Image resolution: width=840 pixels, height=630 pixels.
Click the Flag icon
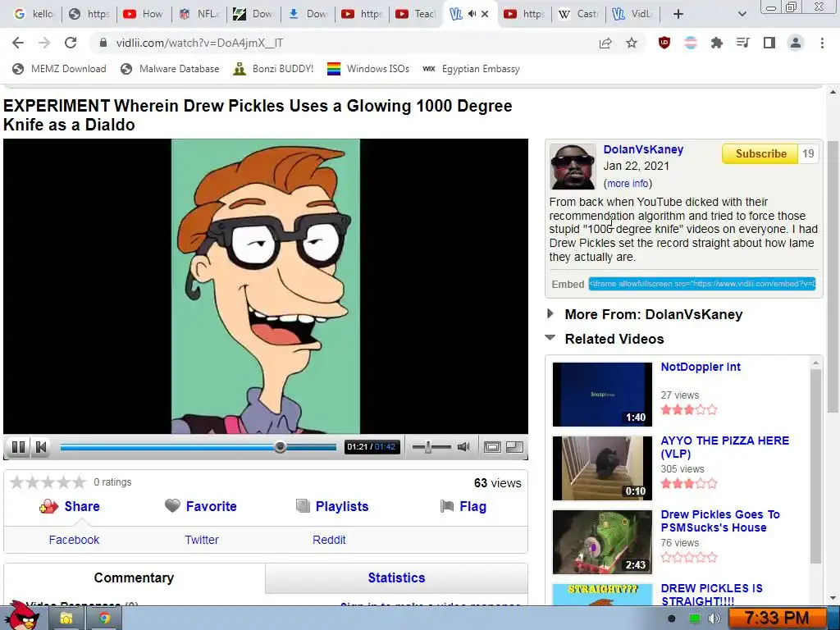tap(447, 505)
